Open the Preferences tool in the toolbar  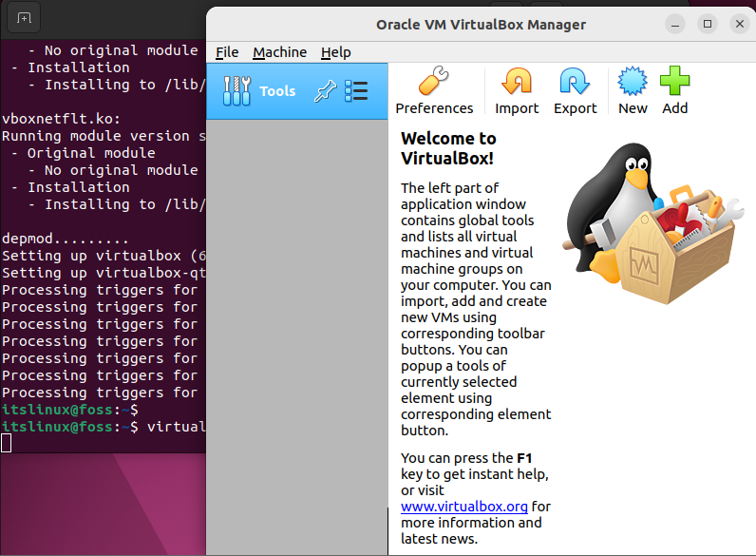[434, 90]
